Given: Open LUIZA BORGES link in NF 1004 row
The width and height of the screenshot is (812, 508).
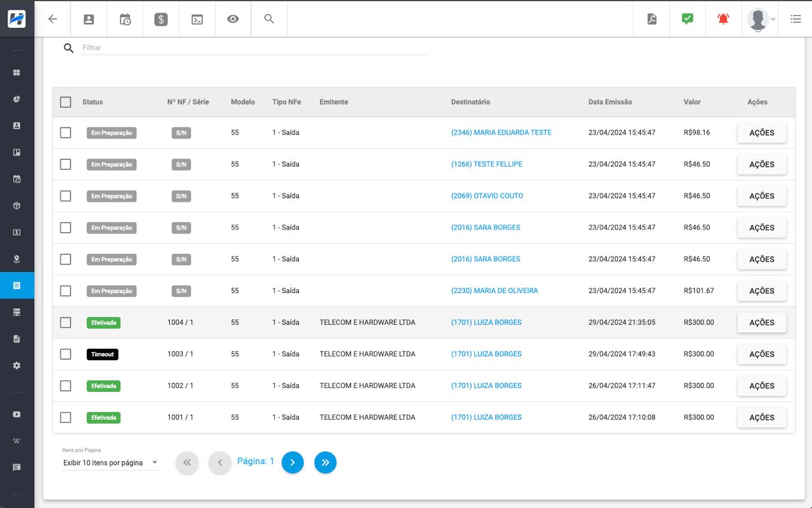Looking at the screenshot, I should pyautogui.click(x=487, y=323).
